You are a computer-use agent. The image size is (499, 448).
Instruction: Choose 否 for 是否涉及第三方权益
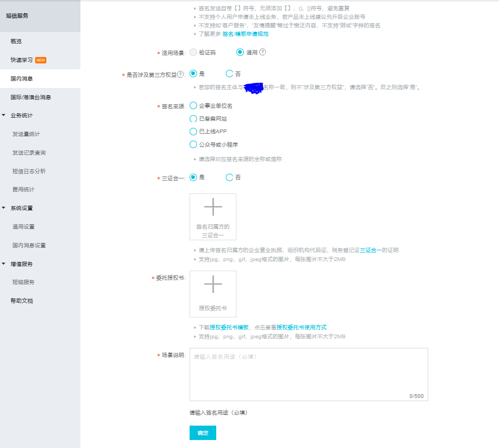(x=229, y=74)
